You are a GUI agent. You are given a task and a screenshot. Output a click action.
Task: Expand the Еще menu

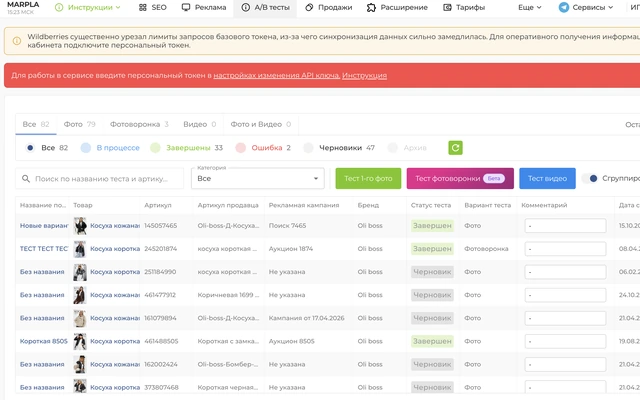point(530,7)
